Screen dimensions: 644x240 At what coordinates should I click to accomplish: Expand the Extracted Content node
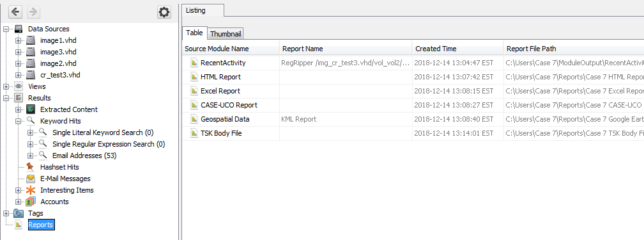(x=18, y=109)
